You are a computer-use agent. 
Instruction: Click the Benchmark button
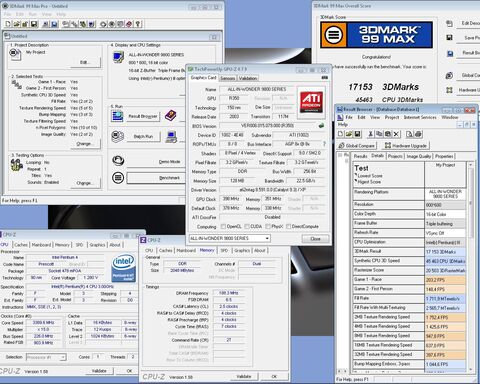[x=155, y=178]
